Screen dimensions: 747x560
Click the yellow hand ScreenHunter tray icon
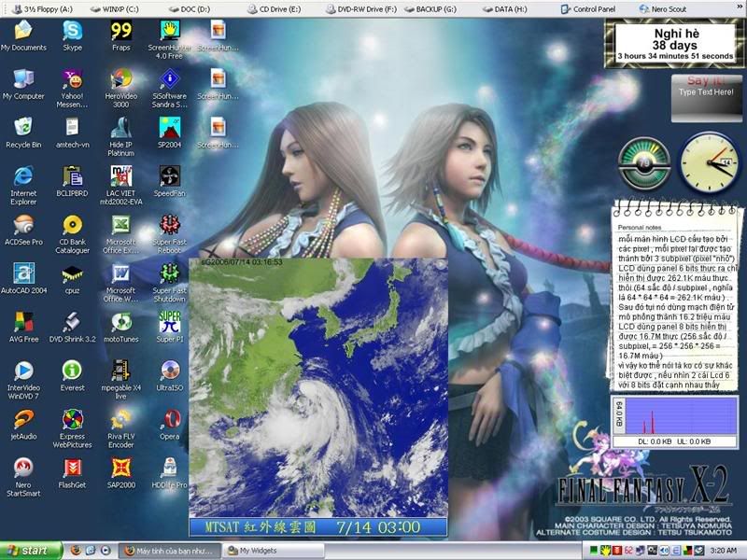[x=605, y=551]
